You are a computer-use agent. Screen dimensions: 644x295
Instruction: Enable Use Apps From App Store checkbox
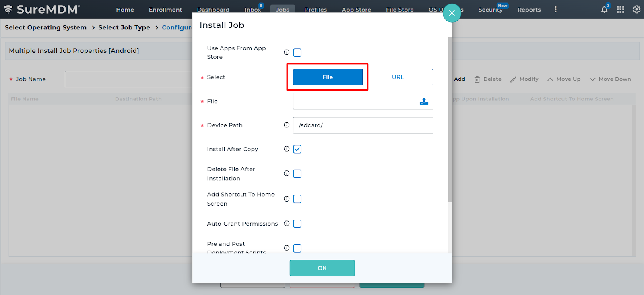click(x=297, y=53)
